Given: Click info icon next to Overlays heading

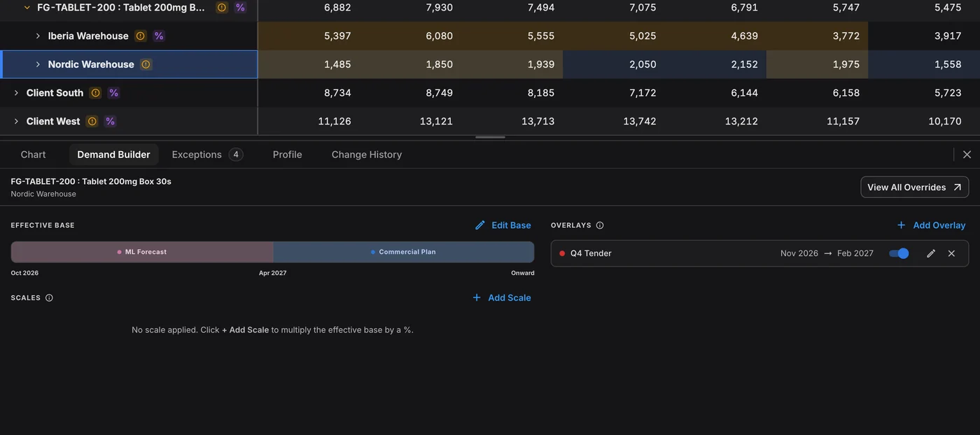Looking at the screenshot, I should click(x=600, y=225).
